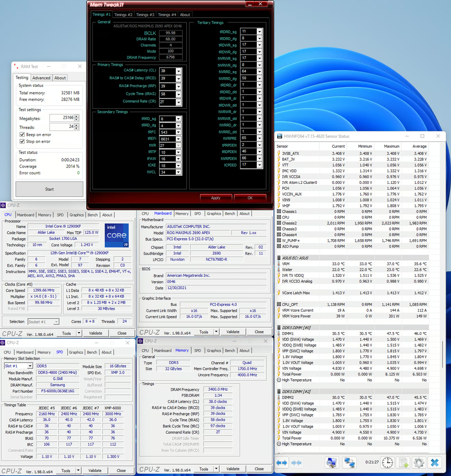This screenshot has width=451, height=476.
Task: Click Sensor column header in HWiNFO
Action: (x=297, y=146)
